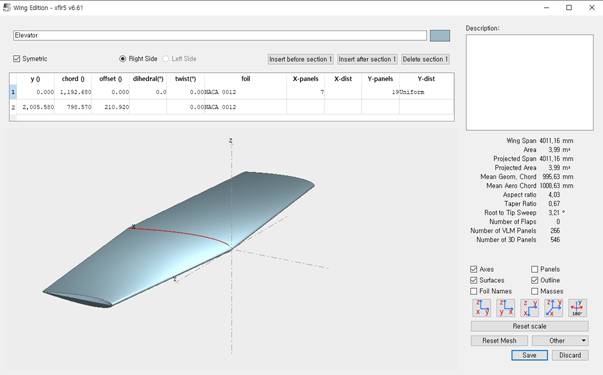Click chord cell 798.570
Viewport: 603px width, 375px height.
(x=73, y=107)
